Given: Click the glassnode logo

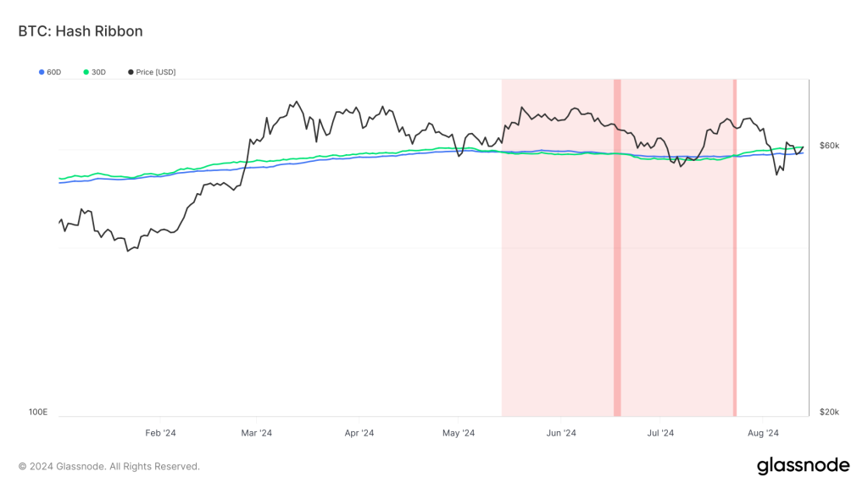Looking at the screenshot, I should pos(802,465).
